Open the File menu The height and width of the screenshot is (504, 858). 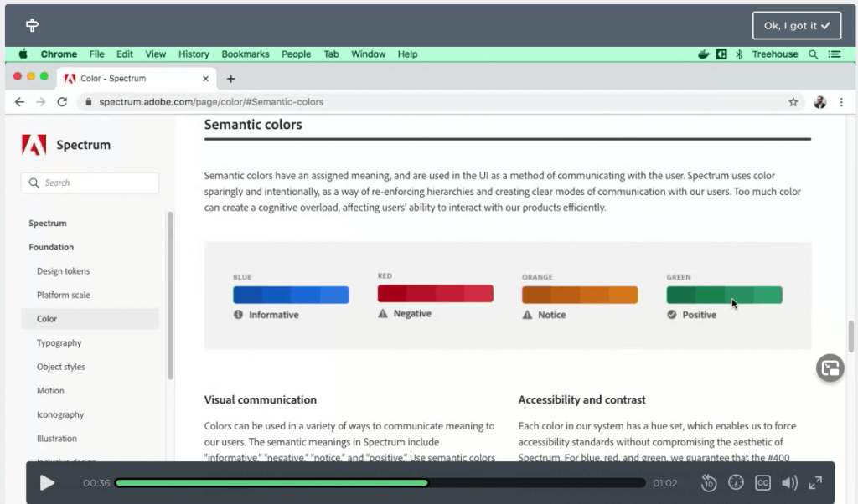pos(97,54)
